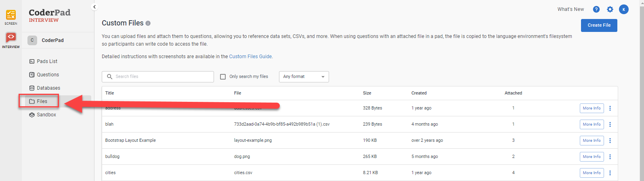Click the help question mark icon

[596, 9]
